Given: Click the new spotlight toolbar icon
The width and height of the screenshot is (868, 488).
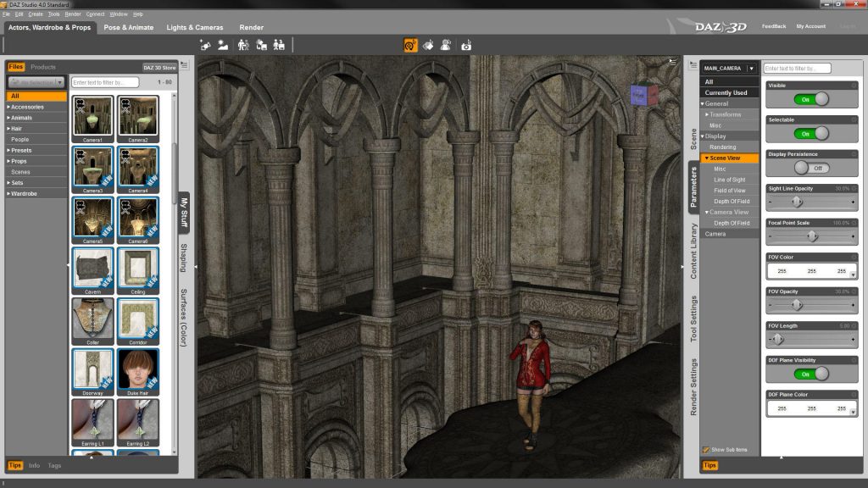Looking at the screenshot, I should 205,46.
